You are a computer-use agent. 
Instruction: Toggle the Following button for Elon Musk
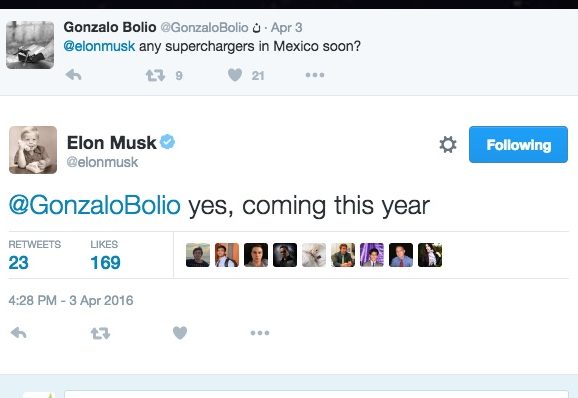point(518,144)
